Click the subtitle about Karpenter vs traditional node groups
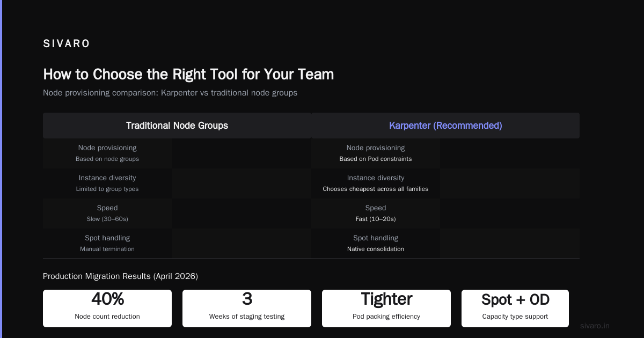 tap(170, 93)
